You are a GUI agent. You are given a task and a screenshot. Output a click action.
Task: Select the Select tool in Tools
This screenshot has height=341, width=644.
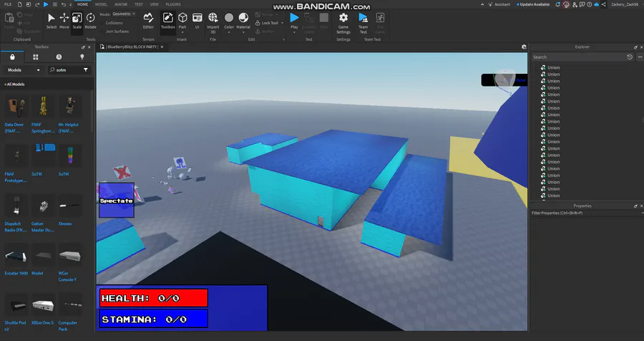pos(52,21)
